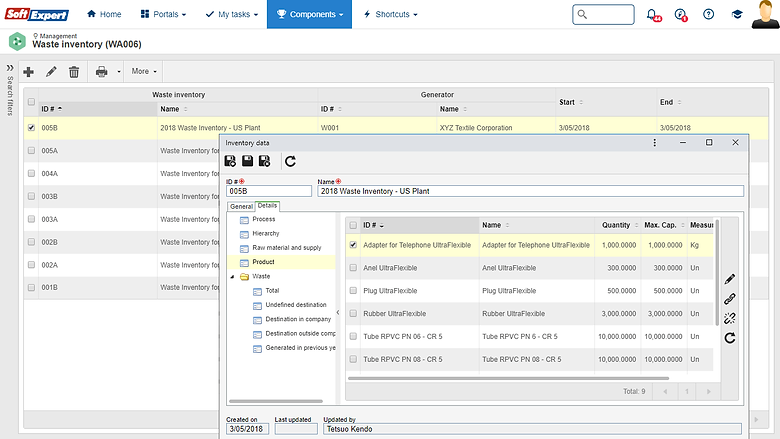Image resolution: width=780 pixels, height=439 pixels.
Task: Sort product grid by Max. Cap. column
Action: [x=664, y=225]
